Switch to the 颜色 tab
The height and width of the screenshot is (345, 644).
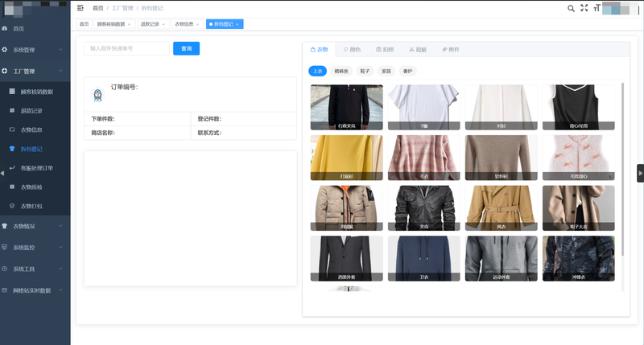[x=353, y=49]
